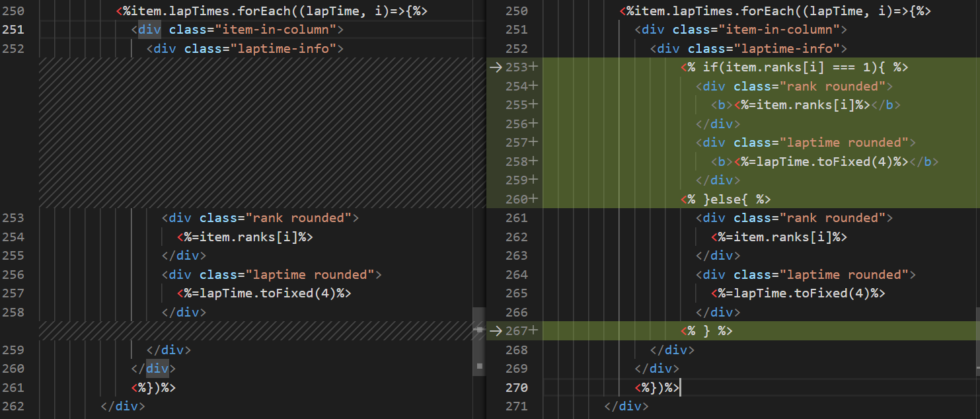Click line number 270 in the right pane
The height and width of the screenshot is (419, 980).
tap(517, 387)
